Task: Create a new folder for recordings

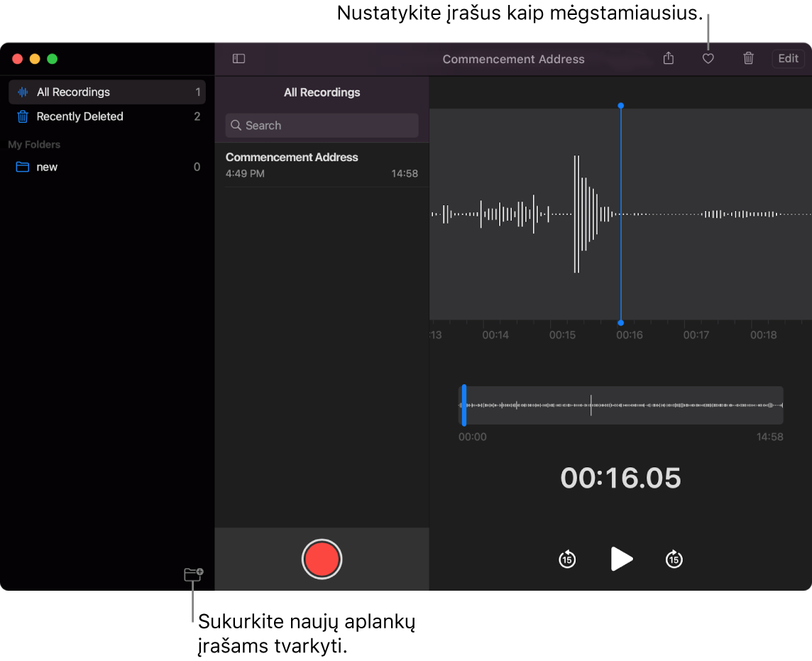Action: [x=193, y=575]
